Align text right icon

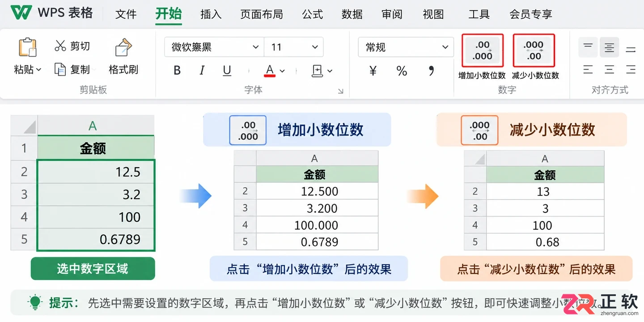click(x=631, y=69)
